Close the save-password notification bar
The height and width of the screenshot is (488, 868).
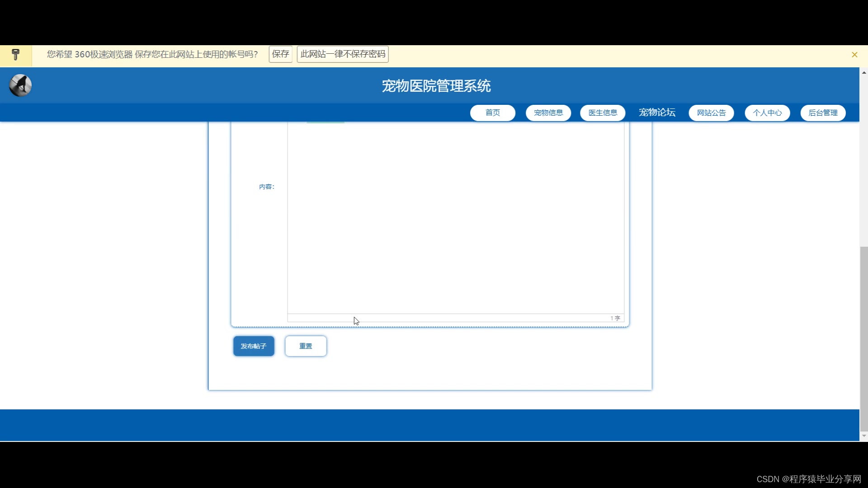(854, 55)
